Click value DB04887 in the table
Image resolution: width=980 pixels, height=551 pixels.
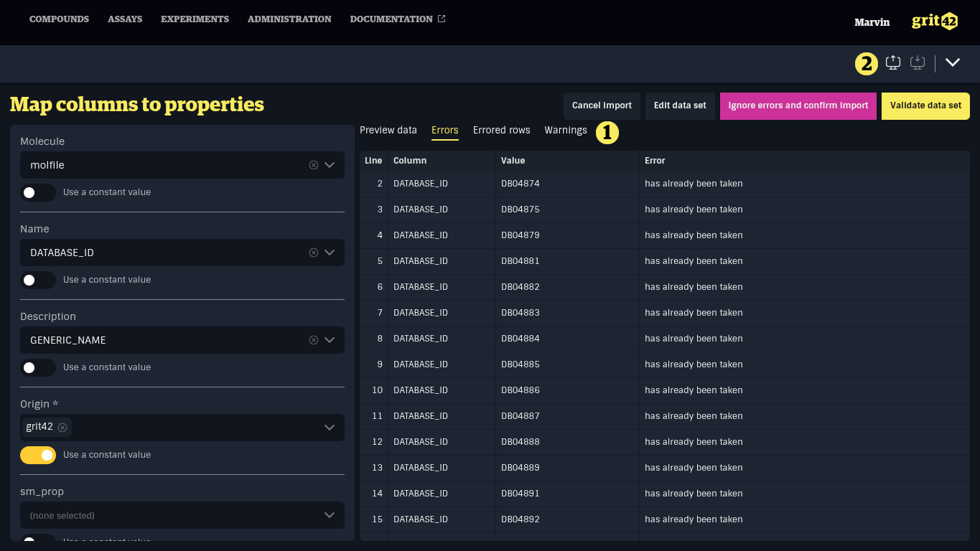click(x=521, y=416)
